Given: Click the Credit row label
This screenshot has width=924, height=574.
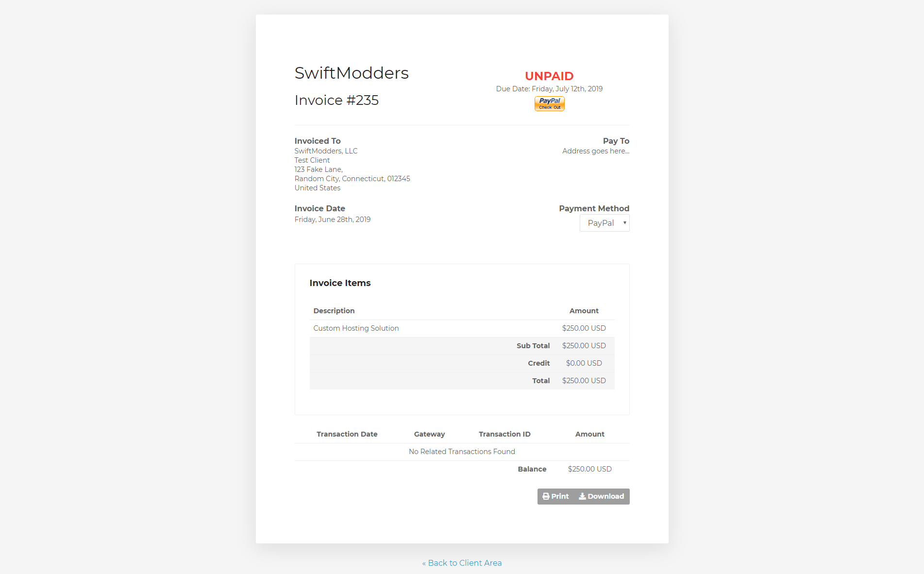Looking at the screenshot, I should click(x=538, y=363).
